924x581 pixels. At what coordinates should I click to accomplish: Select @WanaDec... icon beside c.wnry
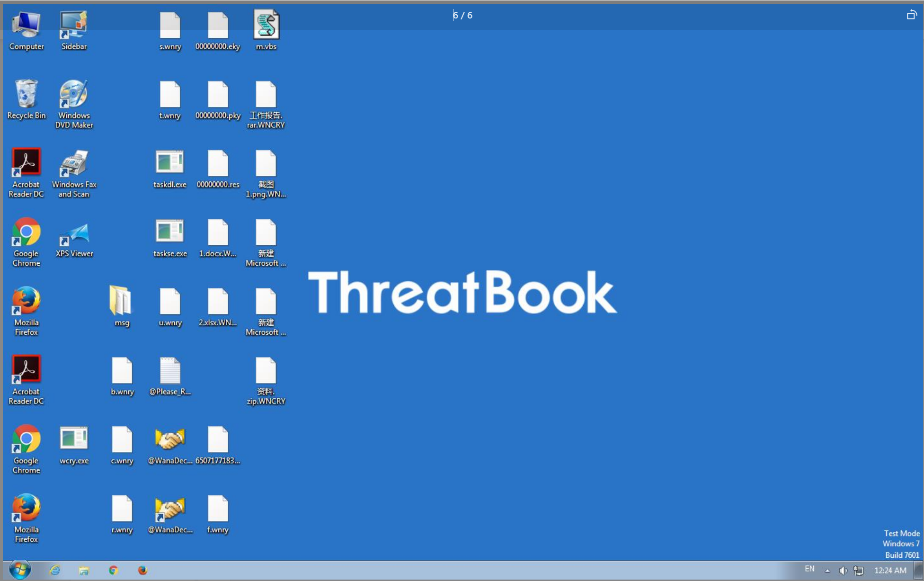170,445
